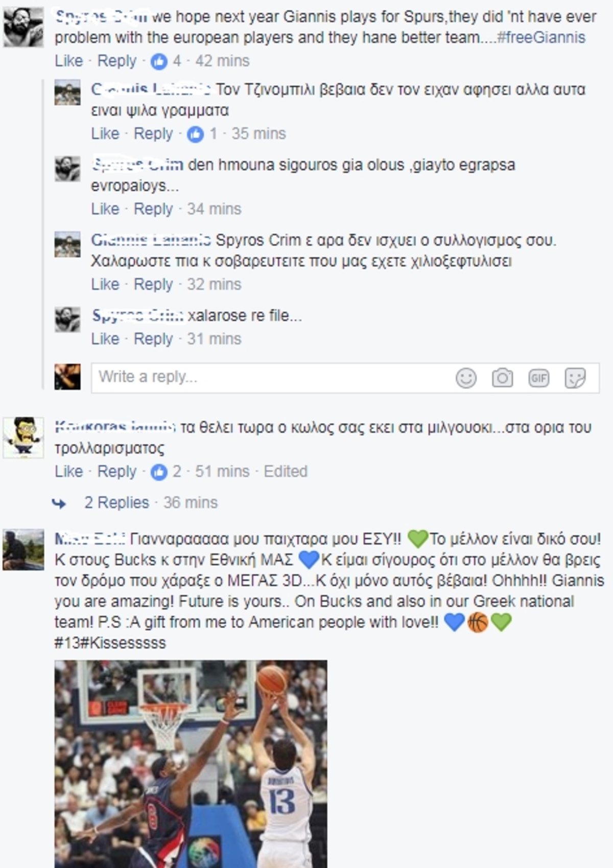Show edit history via Edited label
Image resolution: width=613 pixels, height=868 pixels.
coord(286,471)
